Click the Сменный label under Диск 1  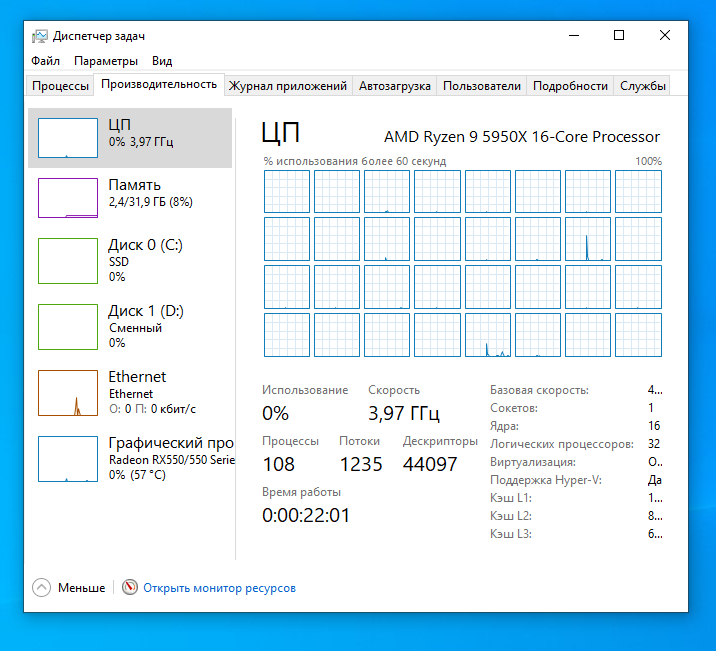pyautogui.click(x=135, y=328)
